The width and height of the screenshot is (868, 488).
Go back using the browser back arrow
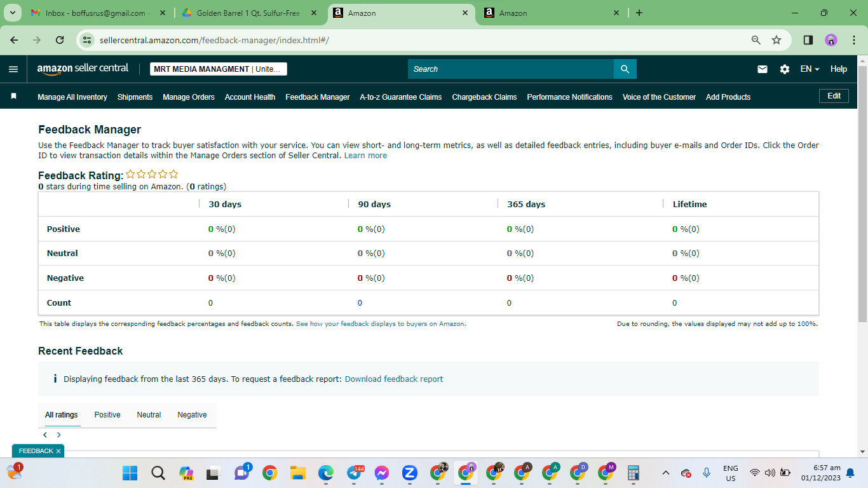pos(14,40)
